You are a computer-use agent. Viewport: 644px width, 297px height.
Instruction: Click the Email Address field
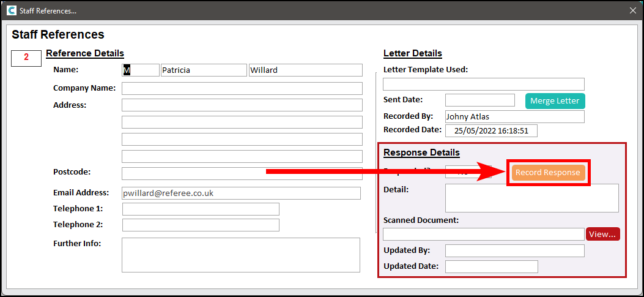tap(241, 194)
